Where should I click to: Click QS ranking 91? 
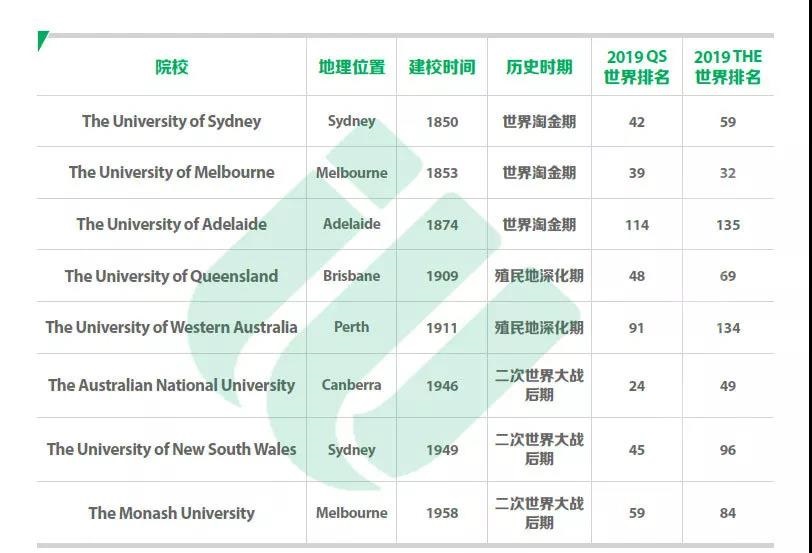tap(636, 328)
